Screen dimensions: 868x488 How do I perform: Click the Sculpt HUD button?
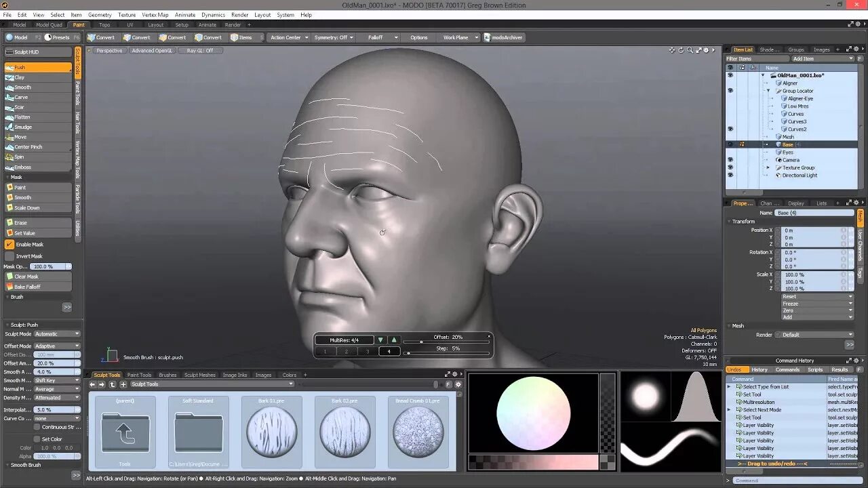(38, 52)
